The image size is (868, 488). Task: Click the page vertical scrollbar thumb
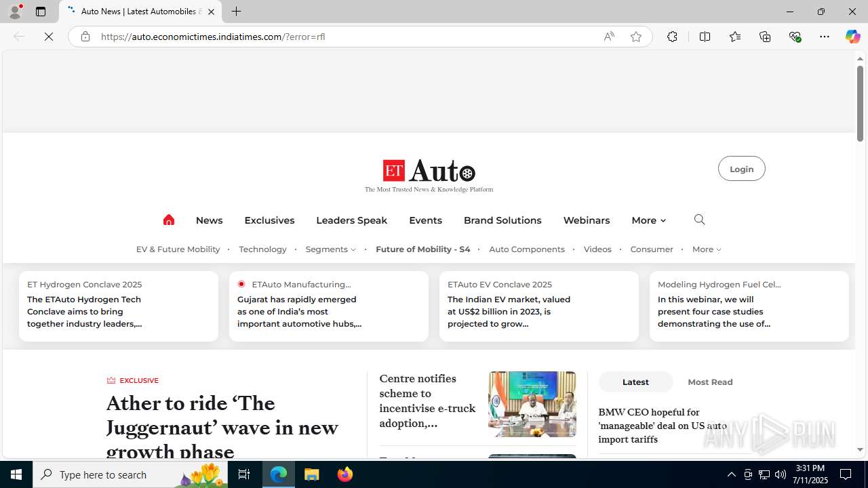860,104
